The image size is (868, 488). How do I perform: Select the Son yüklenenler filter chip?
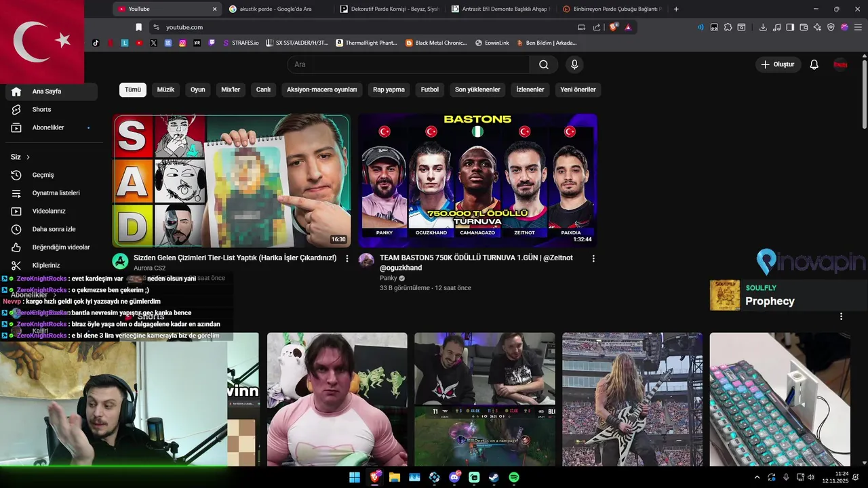477,89
